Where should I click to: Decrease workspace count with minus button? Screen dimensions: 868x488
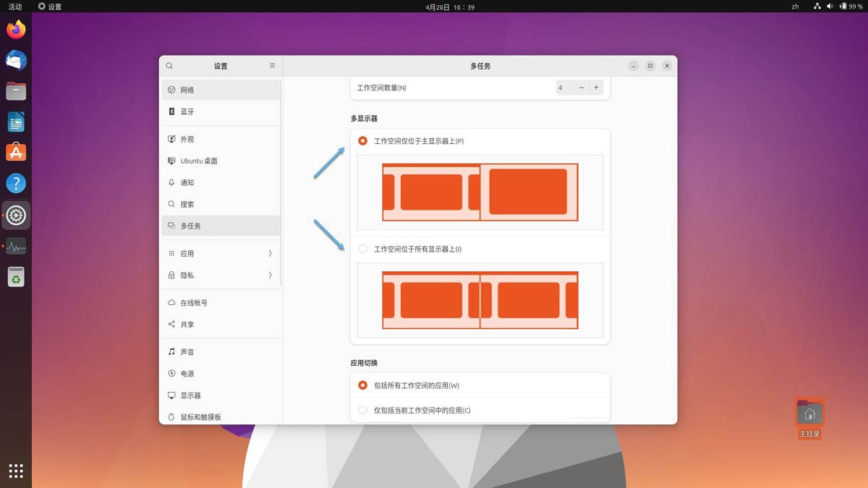582,87
